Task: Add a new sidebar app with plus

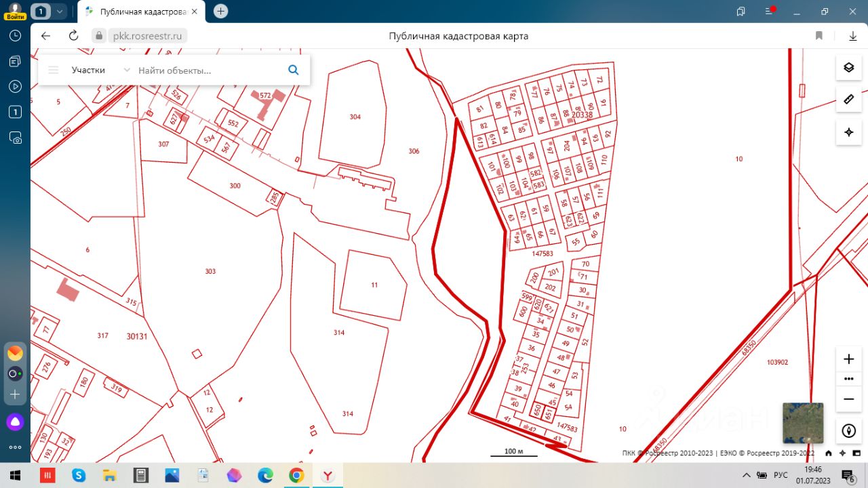Action: coord(15,394)
